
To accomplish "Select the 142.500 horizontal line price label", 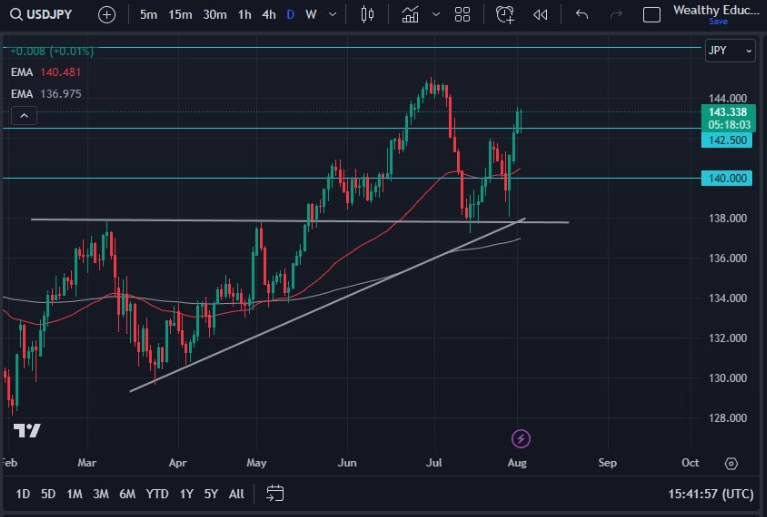I will point(726,140).
